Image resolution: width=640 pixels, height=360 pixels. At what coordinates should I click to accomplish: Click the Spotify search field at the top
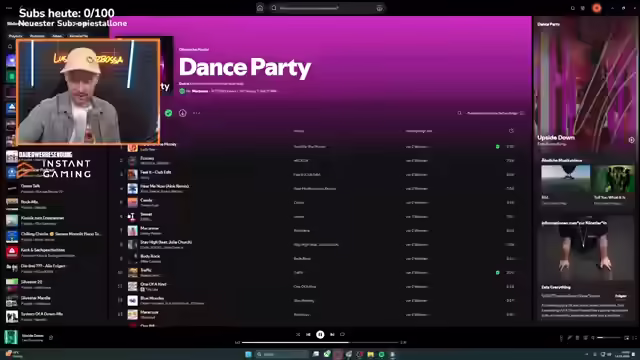(x=326, y=8)
